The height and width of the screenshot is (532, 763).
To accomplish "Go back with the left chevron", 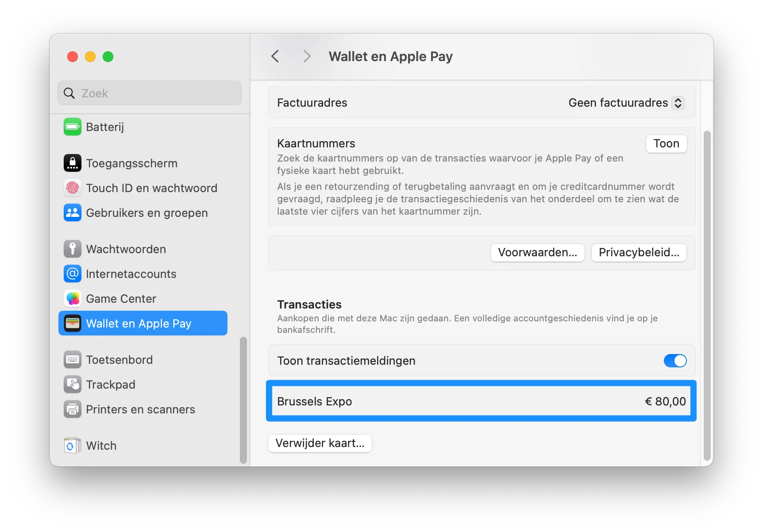I will click(275, 56).
